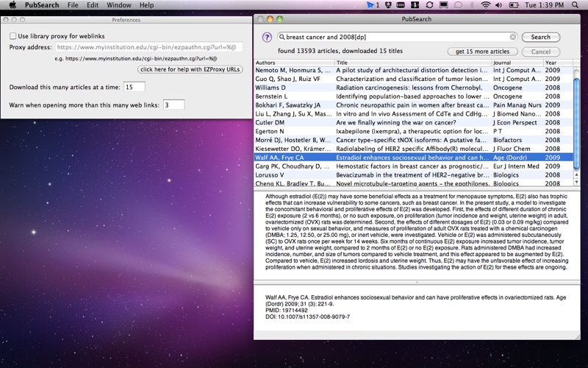The height and width of the screenshot is (368, 588).
Task: Click the magnifier icon in search field
Action: click(282, 37)
